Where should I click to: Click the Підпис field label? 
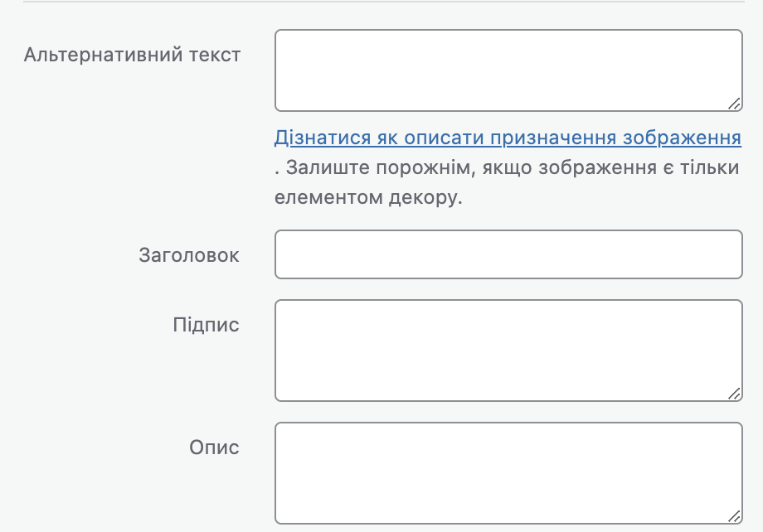tap(206, 325)
